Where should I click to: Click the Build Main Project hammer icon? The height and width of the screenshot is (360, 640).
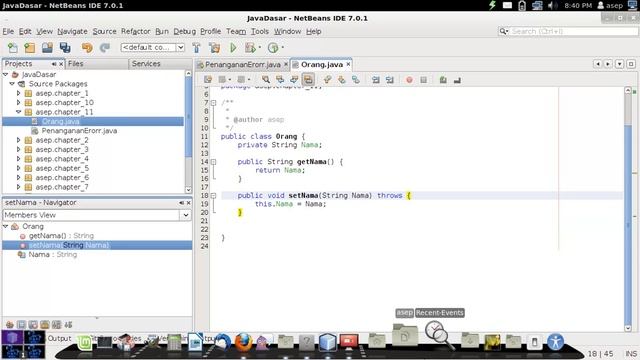point(196,48)
